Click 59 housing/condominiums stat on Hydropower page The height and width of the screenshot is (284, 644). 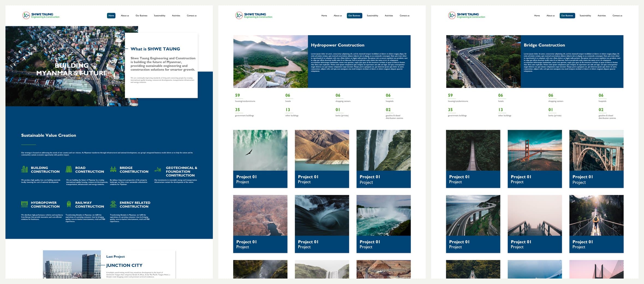point(245,98)
